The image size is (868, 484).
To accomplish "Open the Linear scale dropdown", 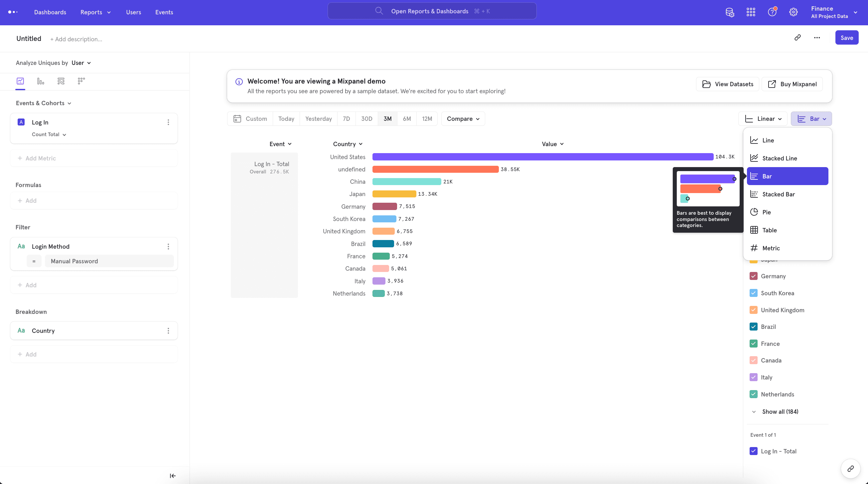I will coord(763,119).
